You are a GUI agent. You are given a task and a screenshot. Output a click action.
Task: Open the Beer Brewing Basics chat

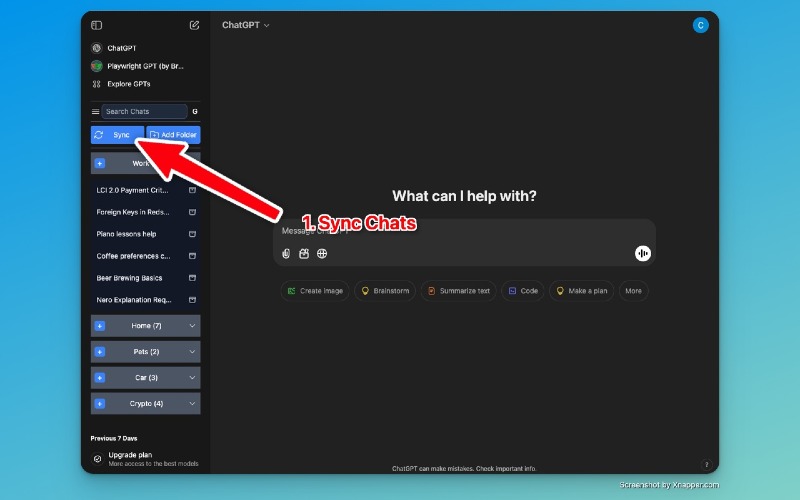pos(129,278)
